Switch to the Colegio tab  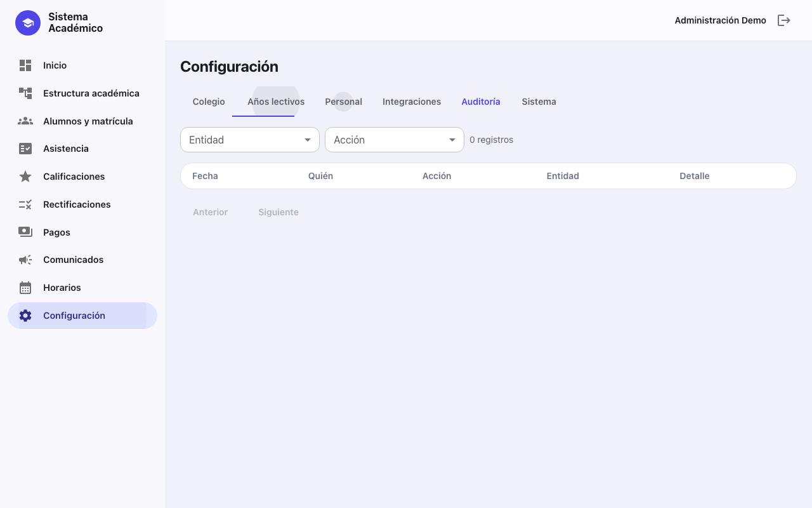209,102
